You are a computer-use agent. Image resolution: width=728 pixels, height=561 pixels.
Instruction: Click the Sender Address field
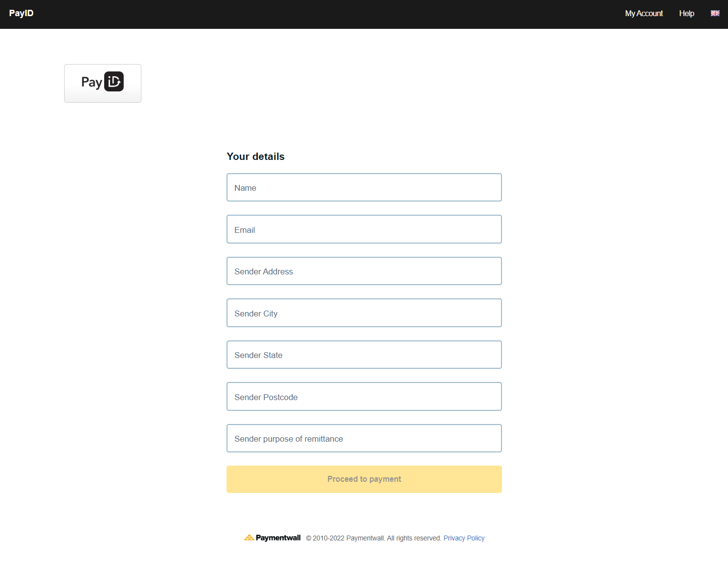364,271
